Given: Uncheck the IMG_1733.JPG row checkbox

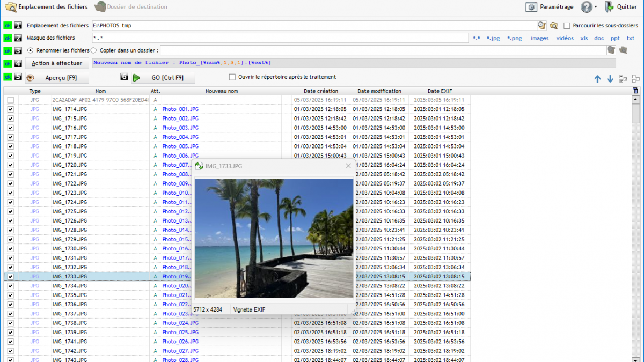Looking at the screenshot, I should pyautogui.click(x=10, y=277).
